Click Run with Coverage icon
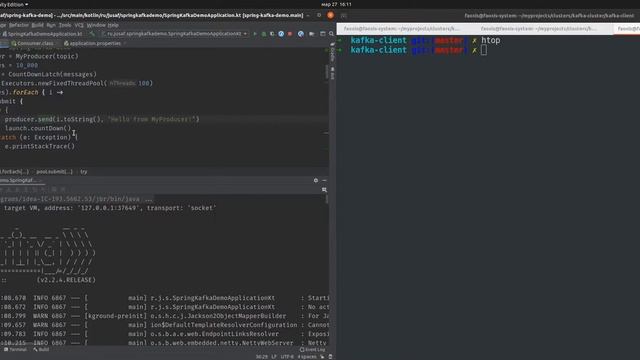The width and height of the screenshot is (640, 360). [x=272, y=34]
